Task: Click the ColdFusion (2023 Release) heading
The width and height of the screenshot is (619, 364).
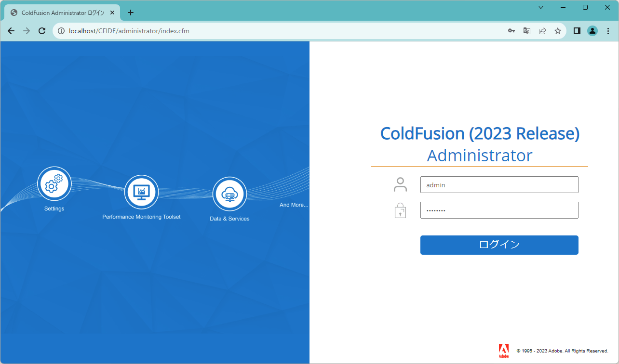Action: (x=480, y=133)
